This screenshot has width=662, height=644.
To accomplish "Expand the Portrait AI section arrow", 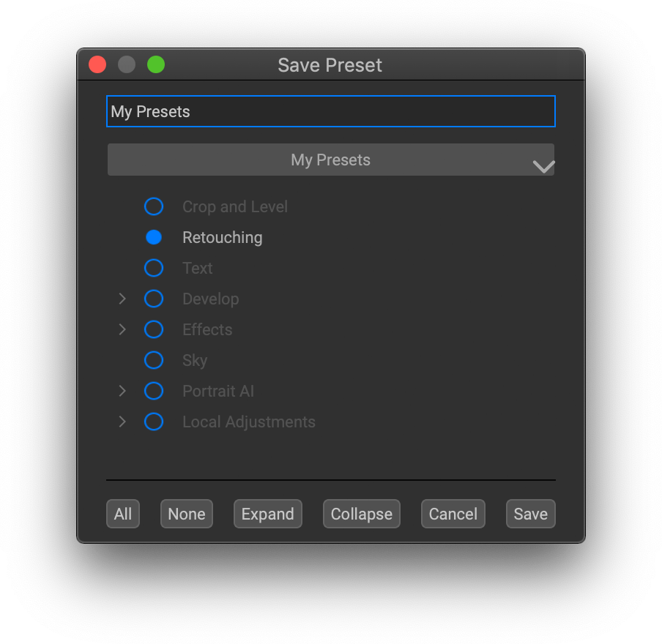I will 122,392.
